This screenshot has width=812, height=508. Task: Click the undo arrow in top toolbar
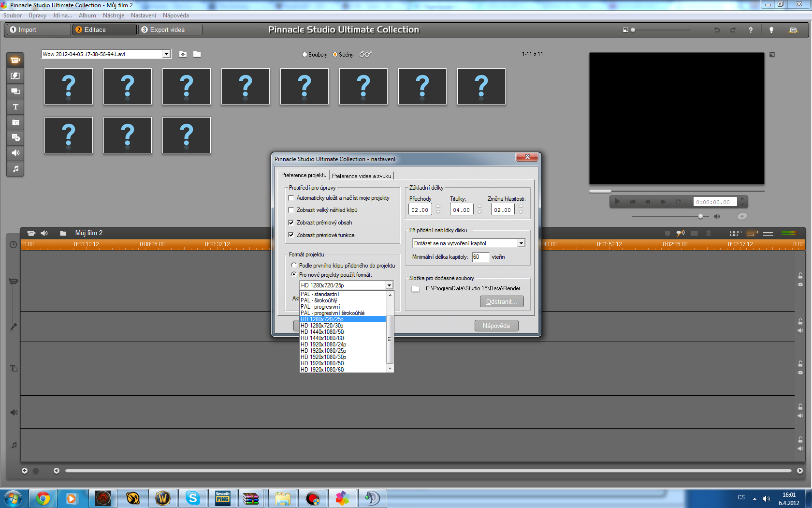(717, 30)
